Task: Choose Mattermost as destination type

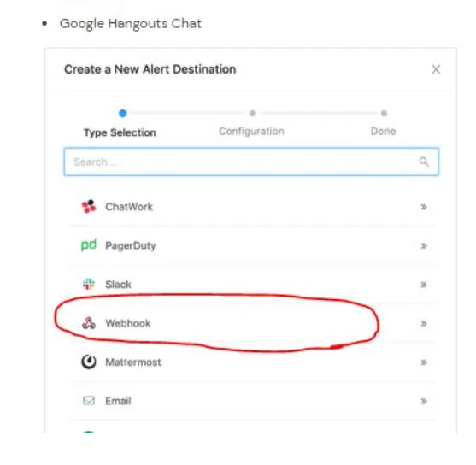Action: [251, 362]
